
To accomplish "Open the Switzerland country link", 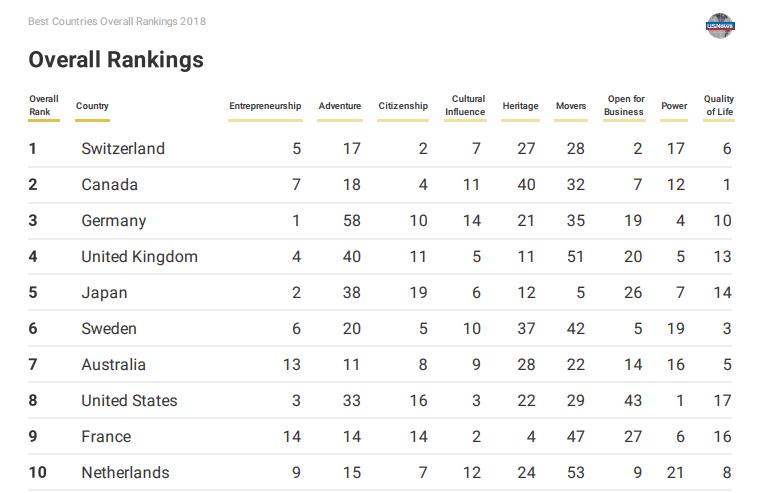I will click(x=123, y=149).
